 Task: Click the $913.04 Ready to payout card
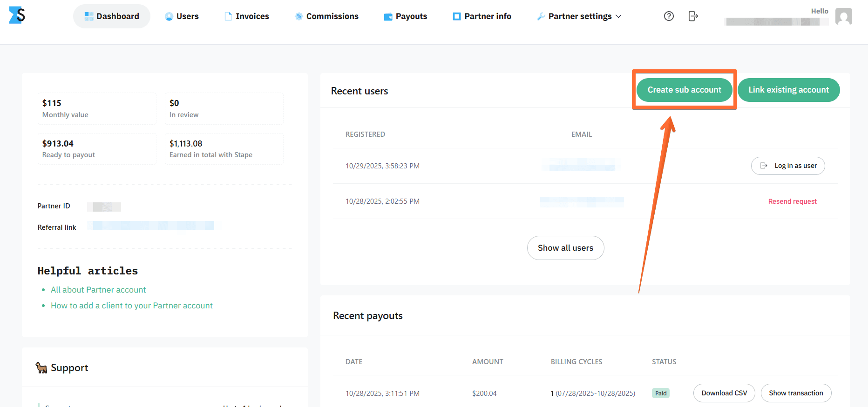[x=97, y=149]
